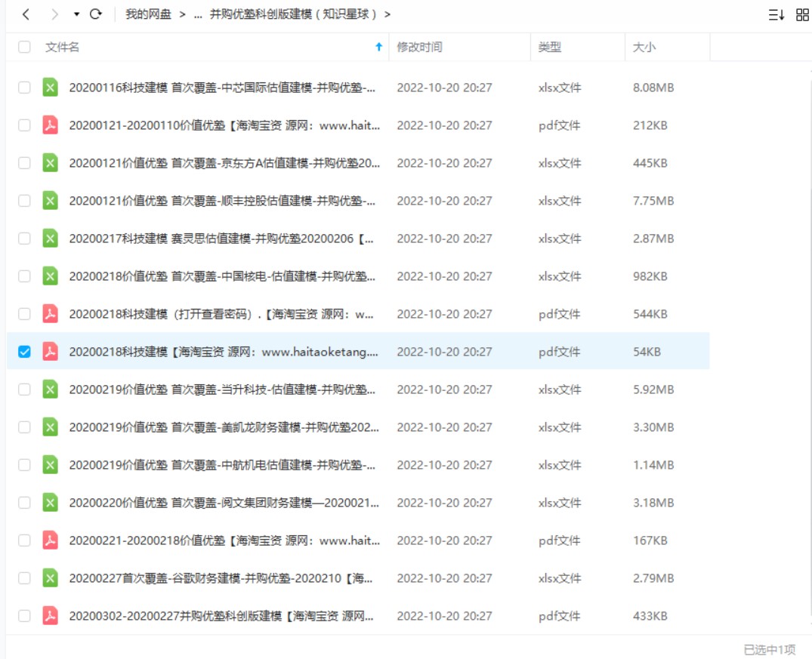812x659 pixels.
Task: Open the sort order menu icon
Action: point(776,14)
